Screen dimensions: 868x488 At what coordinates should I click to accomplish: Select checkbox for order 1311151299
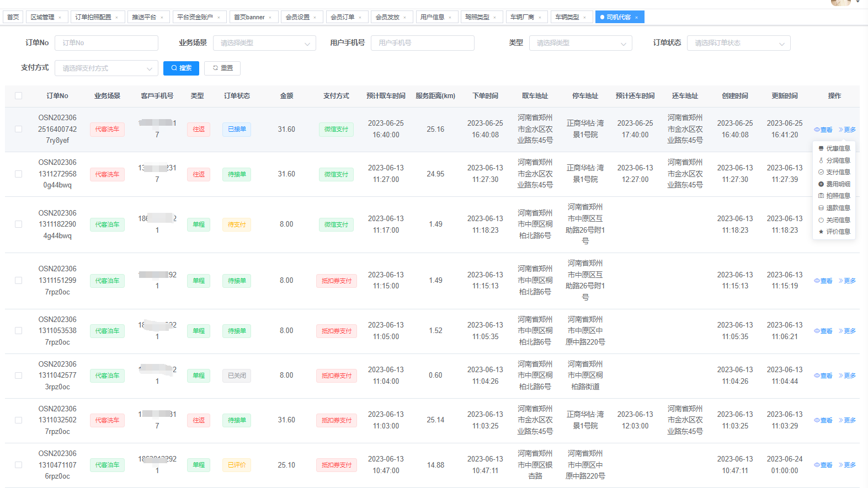pos(18,281)
